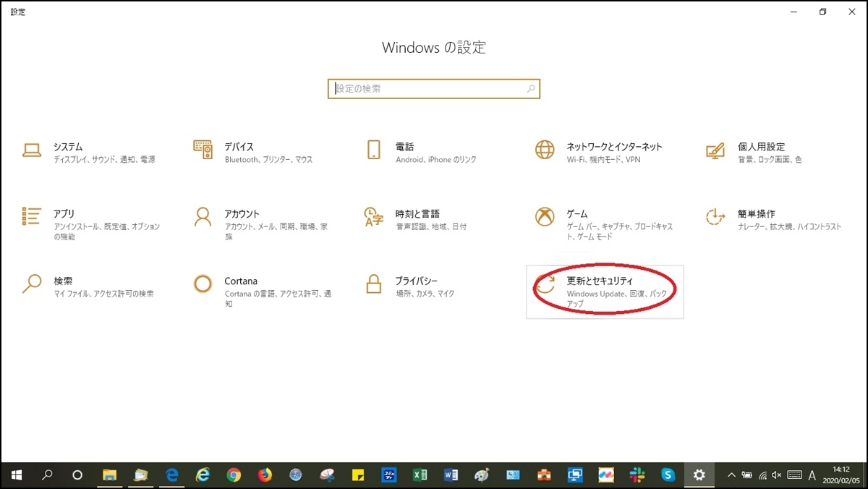This screenshot has height=489, width=868.
Task: Open the アプリ settings category
Action: pyautogui.click(x=90, y=224)
